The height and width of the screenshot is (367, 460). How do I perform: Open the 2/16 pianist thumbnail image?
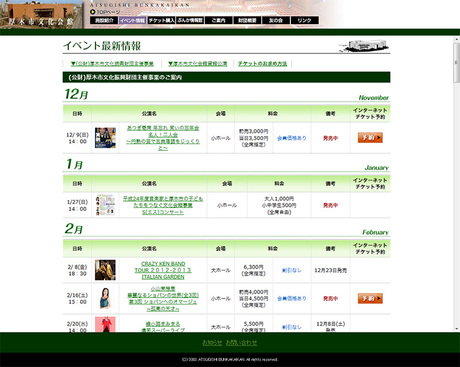point(105,298)
